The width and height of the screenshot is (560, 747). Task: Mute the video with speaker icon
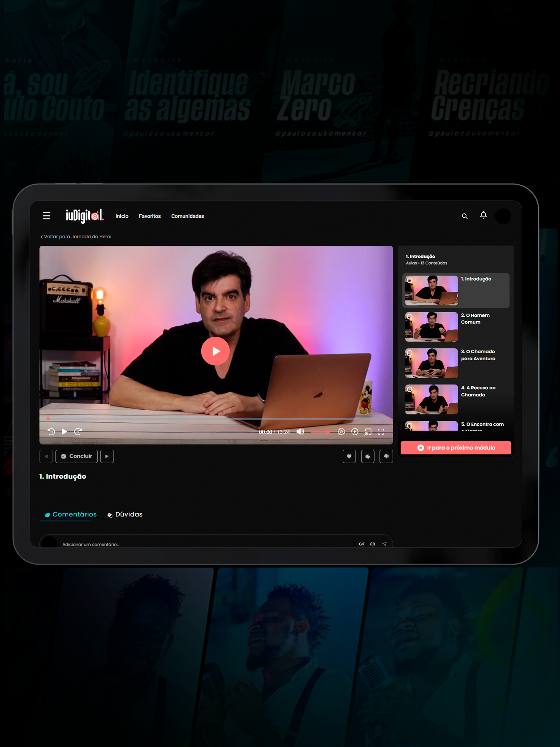pos(300,431)
